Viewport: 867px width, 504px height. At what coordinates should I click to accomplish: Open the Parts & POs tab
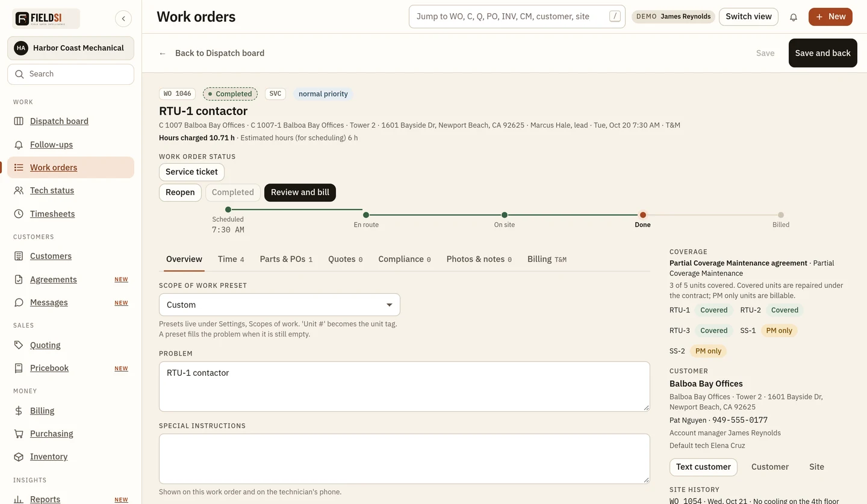(x=286, y=259)
